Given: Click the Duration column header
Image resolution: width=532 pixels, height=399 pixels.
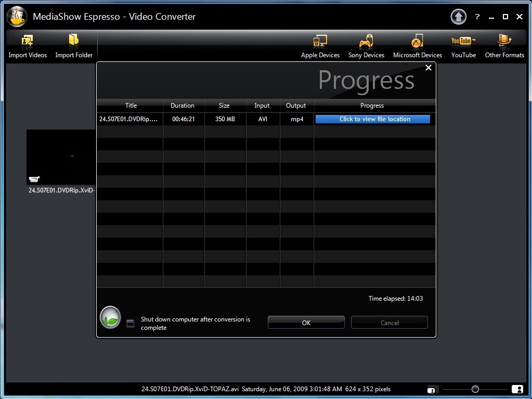Looking at the screenshot, I should (183, 106).
